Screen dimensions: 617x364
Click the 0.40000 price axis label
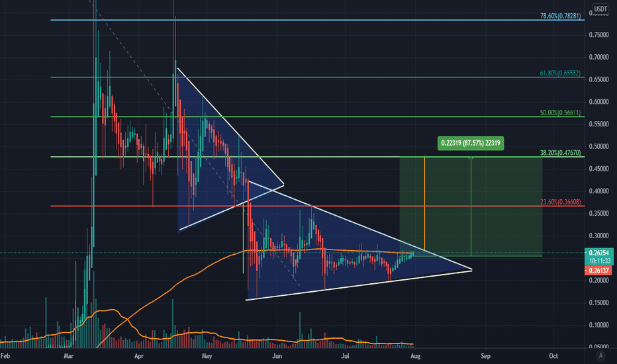(x=599, y=191)
